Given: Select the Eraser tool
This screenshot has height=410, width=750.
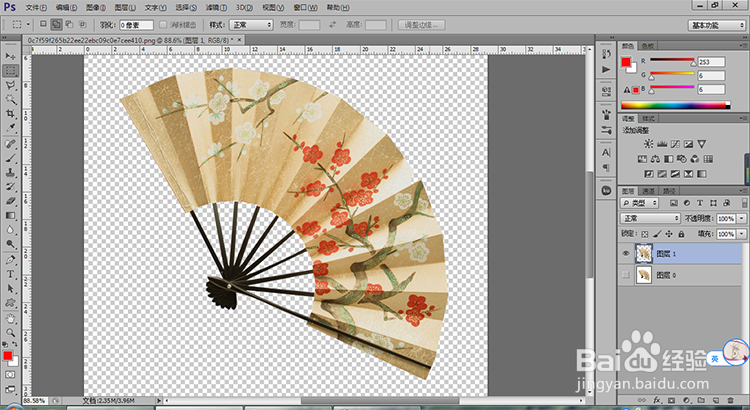Looking at the screenshot, I should 11,201.
